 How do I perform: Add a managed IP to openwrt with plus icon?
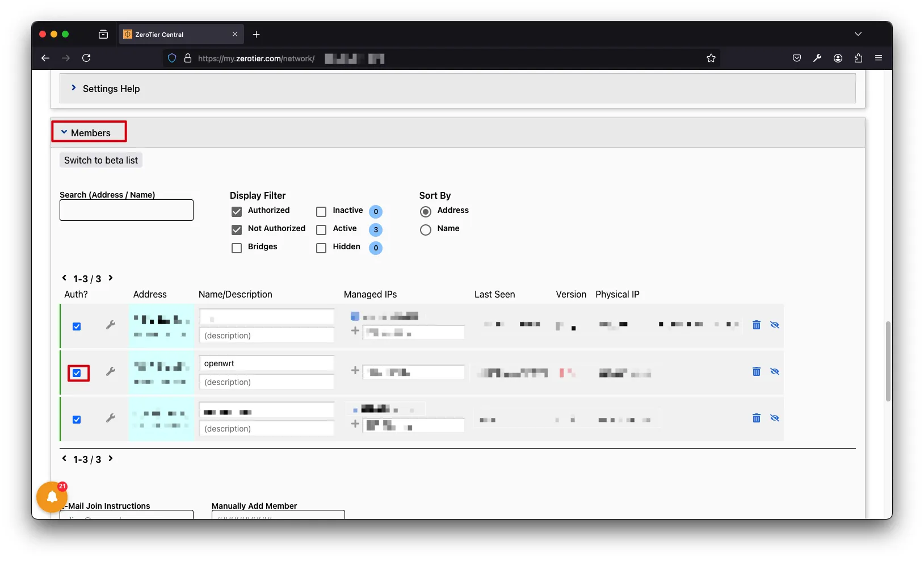click(355, 370)
